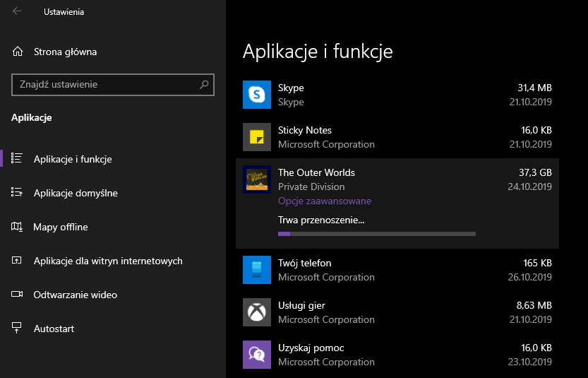Click the Skype app icon
588x378 pixels.
coord(257,95)
